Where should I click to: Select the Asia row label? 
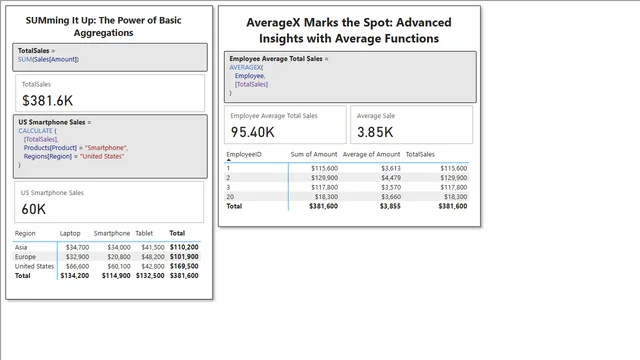pyautogui.click(x=21, y=247)
